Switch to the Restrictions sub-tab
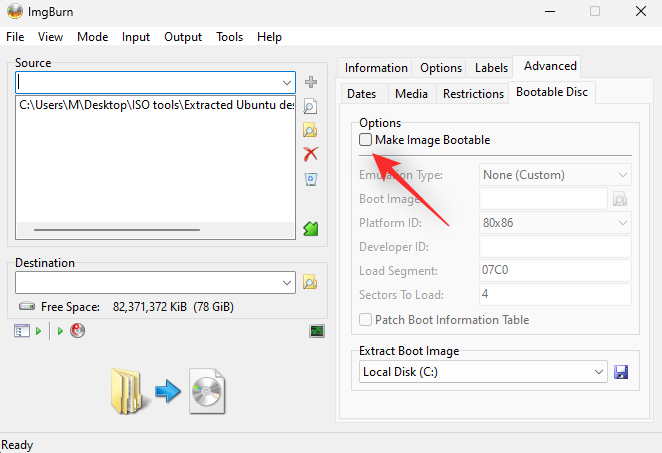This screenshot has width=662, height=453. pos(473,94)
